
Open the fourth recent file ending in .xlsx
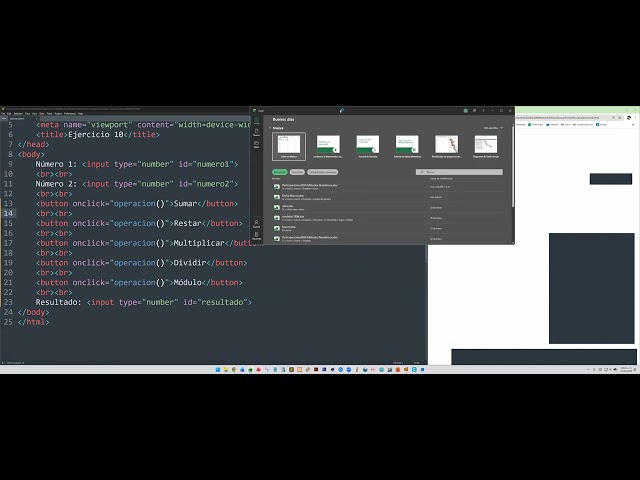point(387,218)
